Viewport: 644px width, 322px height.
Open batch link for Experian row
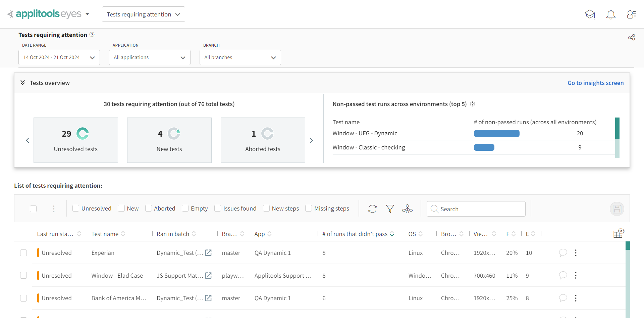(208, 253)
